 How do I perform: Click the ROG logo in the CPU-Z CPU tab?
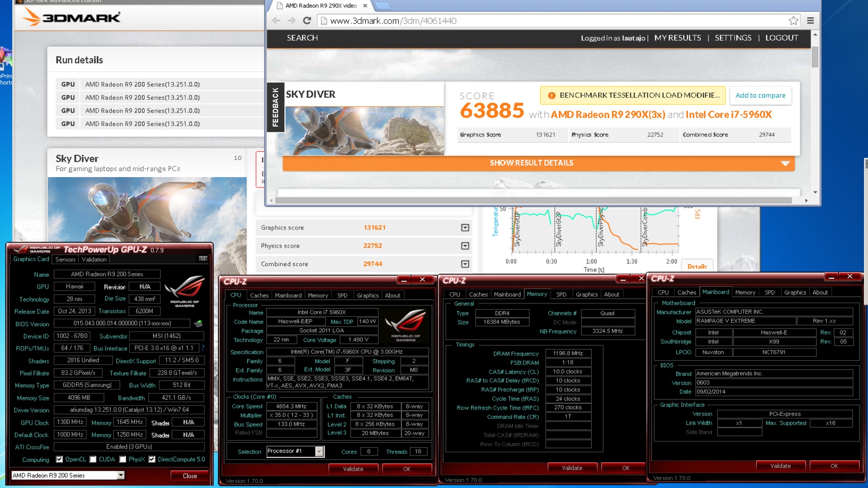point(406,325)
